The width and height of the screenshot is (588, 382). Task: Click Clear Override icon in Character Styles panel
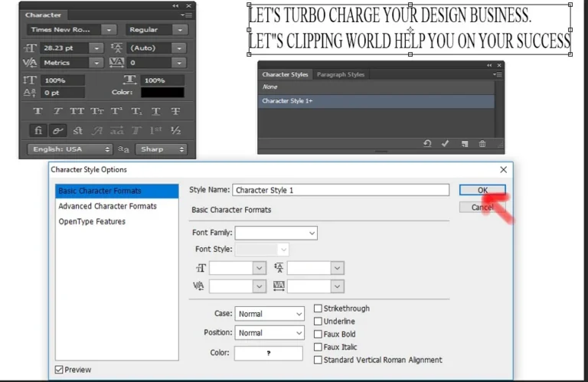tap(427, 143)
